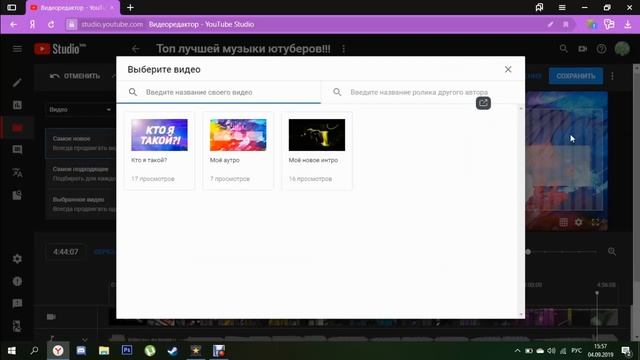
Task: Reload the page in browser toolbar
Action: pyautogui.click(x=51, y=24)
